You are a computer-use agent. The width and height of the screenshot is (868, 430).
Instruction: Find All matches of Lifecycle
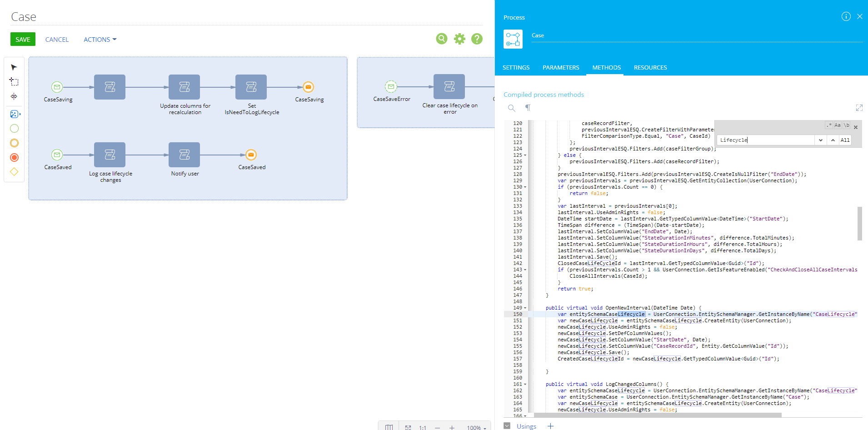pos(845,140)
